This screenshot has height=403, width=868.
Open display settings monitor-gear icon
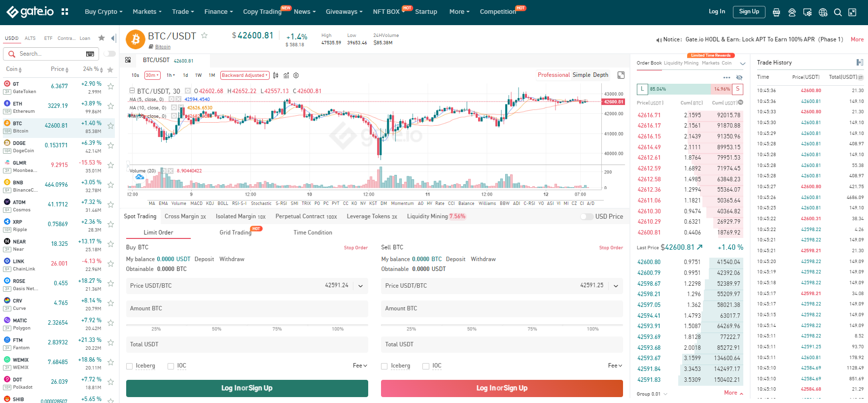807,12
